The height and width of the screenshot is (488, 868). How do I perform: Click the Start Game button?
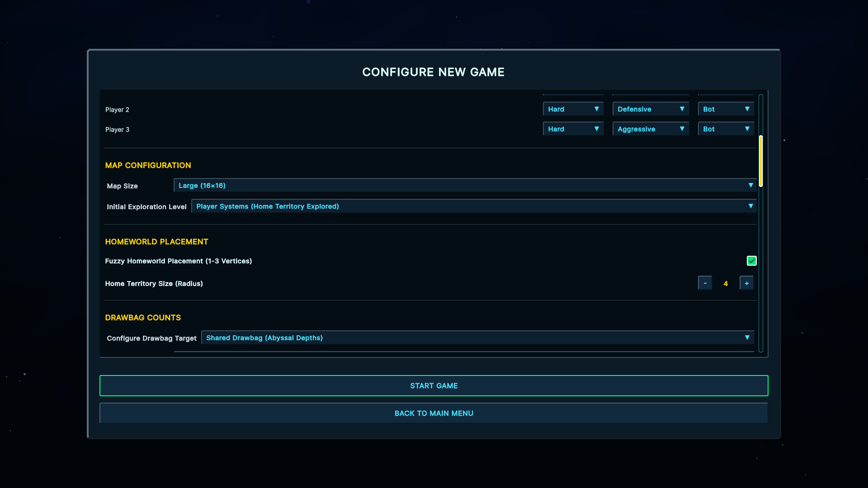[434, 385]
